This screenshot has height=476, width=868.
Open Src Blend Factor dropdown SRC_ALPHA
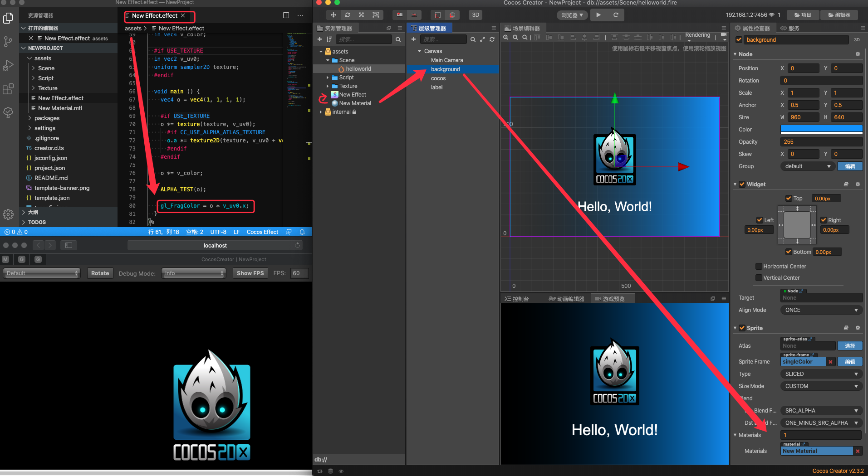click(821, 411)
